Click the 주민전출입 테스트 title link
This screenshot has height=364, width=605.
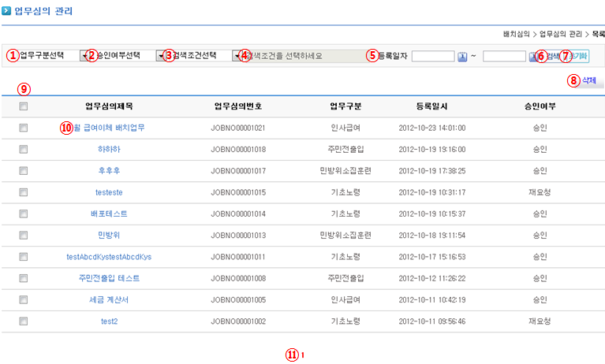pos(109,278)
